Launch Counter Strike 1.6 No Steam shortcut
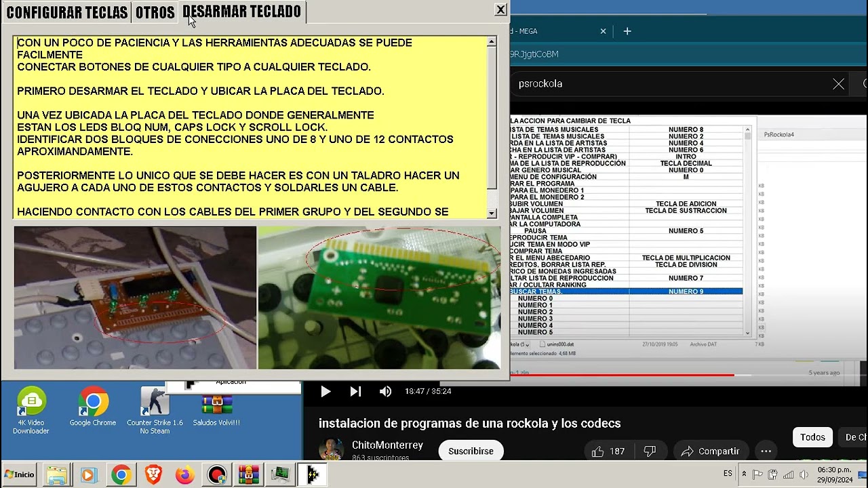Viewport: 868px width, 488px height. 155,411
